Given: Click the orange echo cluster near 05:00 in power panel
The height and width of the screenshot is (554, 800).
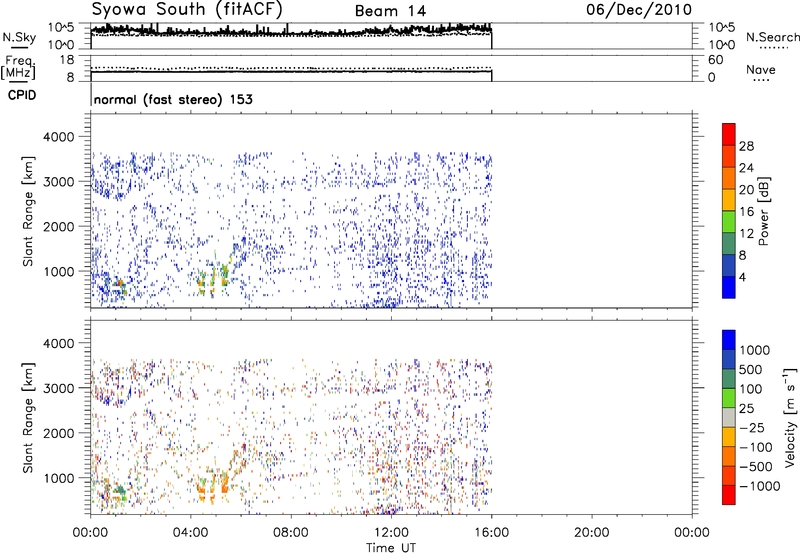Looking at the screenshot, I should pyautogui.click(x=213, y=280).
